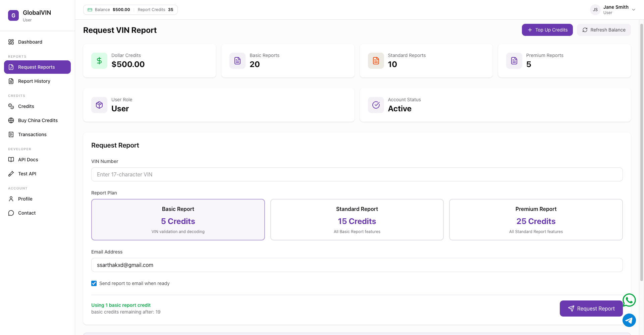
Task: Click the Standard Reports orange document icon
Action: coord(376,61)
